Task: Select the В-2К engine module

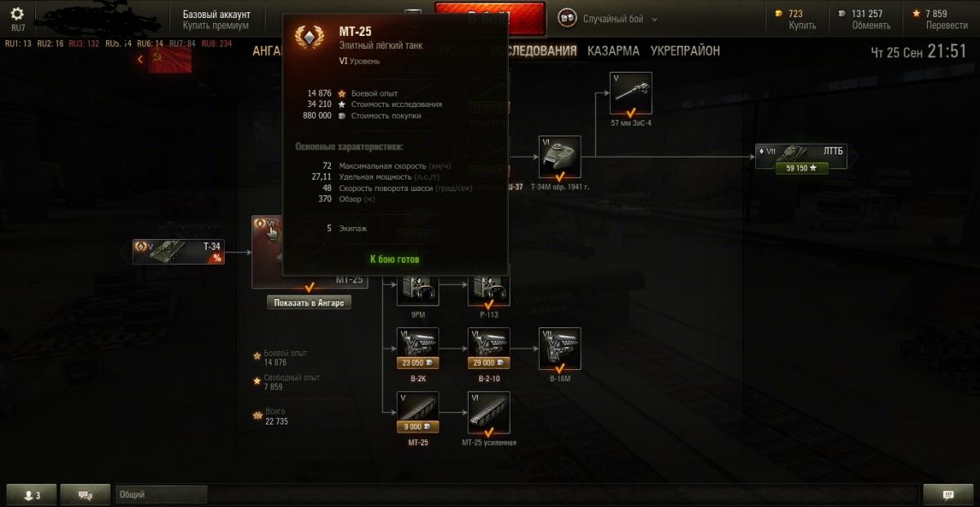Action: pos(417,349)
